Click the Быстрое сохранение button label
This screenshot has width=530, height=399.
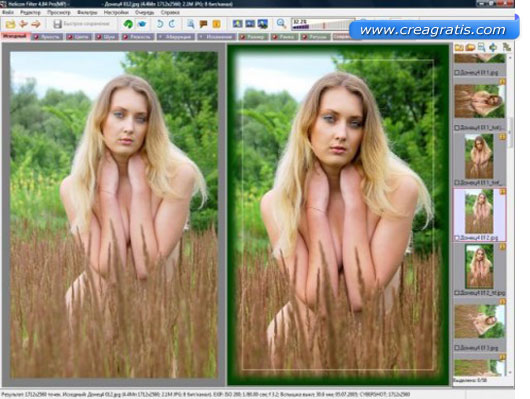pyautogui.click(x=87, y=24)
